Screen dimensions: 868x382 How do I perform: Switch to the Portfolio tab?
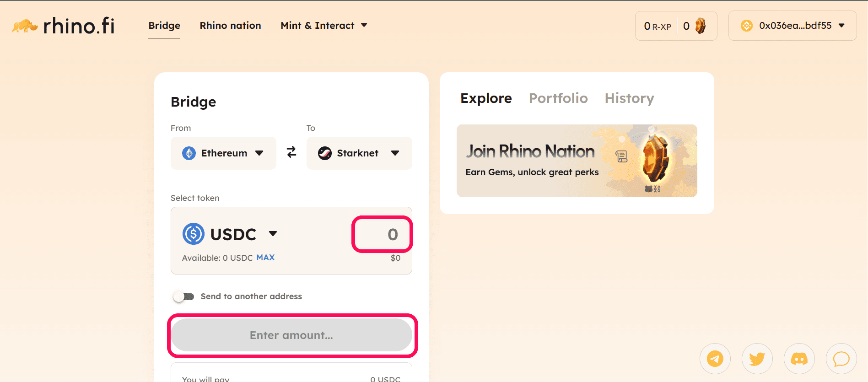tap(558, 98)
